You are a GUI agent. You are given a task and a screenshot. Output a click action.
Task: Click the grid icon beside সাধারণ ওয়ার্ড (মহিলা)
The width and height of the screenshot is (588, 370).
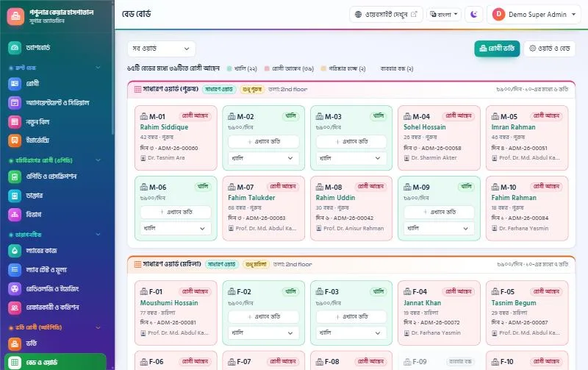pyautogui.click(x=137, y=264)
